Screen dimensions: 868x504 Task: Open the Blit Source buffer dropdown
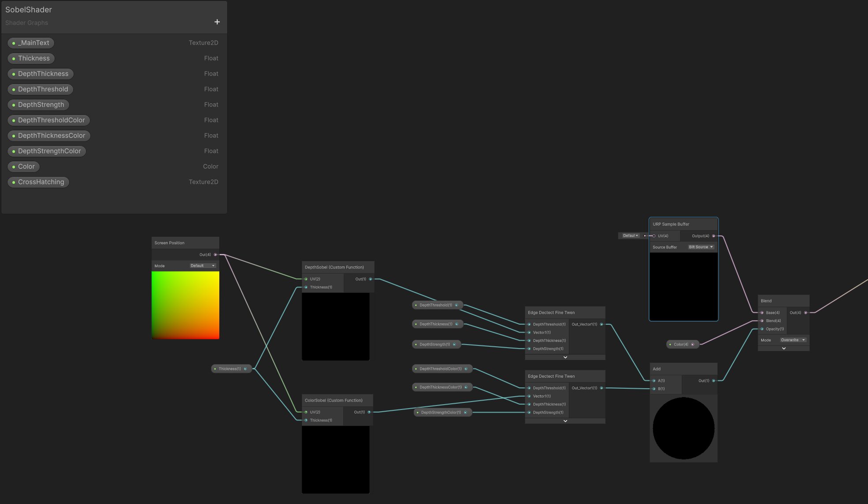tap(701, 247)
